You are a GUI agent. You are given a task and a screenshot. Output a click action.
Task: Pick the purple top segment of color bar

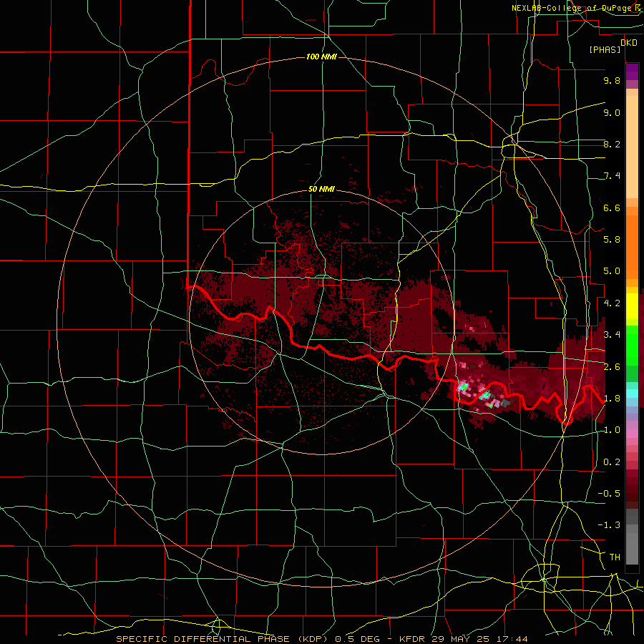632,72
